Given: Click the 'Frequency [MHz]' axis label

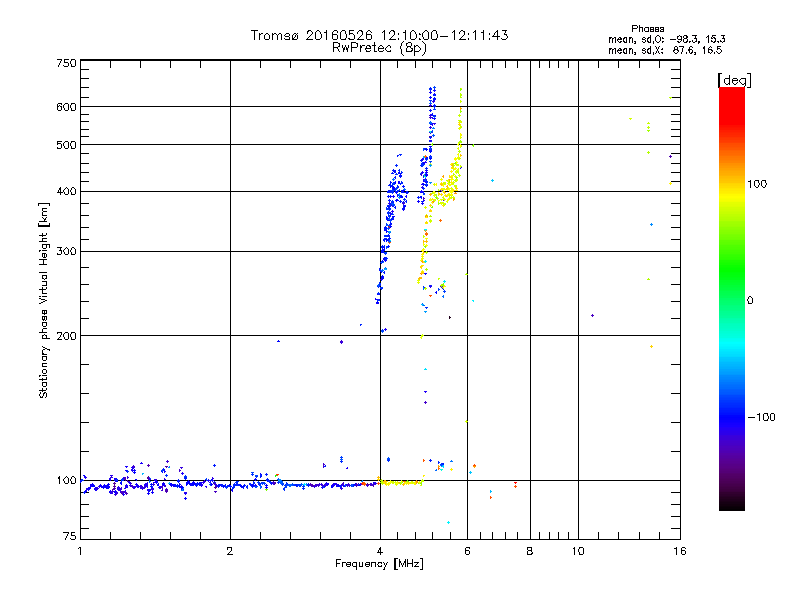Looking at the screenshot, I should (379, 564).
